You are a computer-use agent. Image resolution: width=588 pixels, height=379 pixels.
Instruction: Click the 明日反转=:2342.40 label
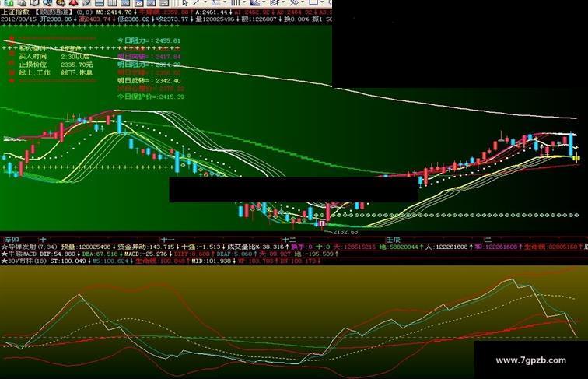point(149,81)
